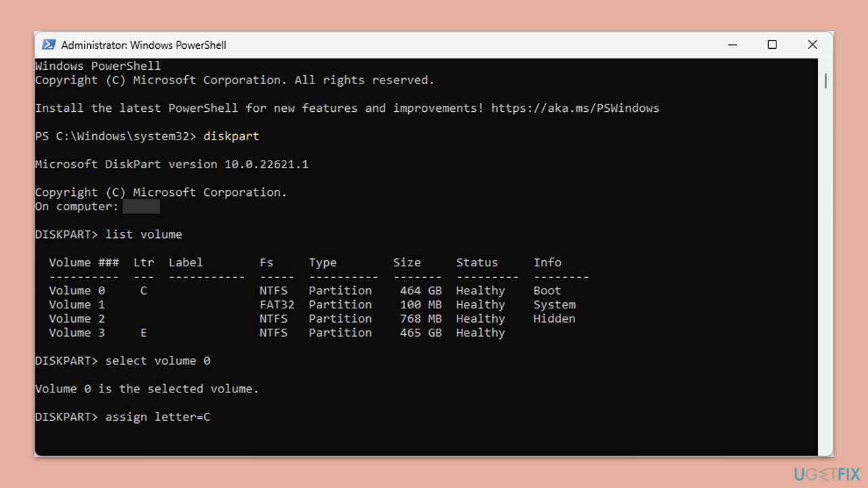Click the '100 MB' size value
This screenshot has height=488, width=868.
[421, 305]
